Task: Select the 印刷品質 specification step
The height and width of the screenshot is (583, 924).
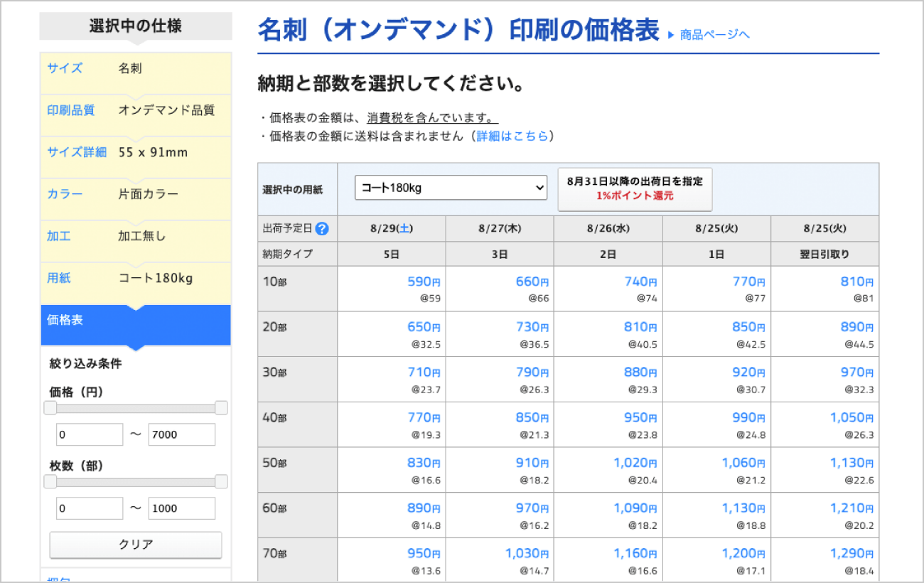Action: pyautogui.click(x=136, y=114)
